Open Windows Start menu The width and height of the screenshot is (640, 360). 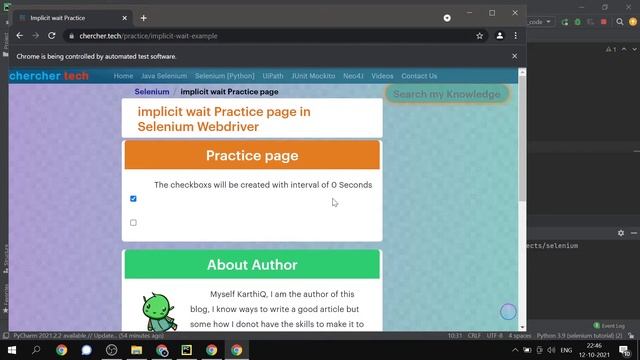12,350
